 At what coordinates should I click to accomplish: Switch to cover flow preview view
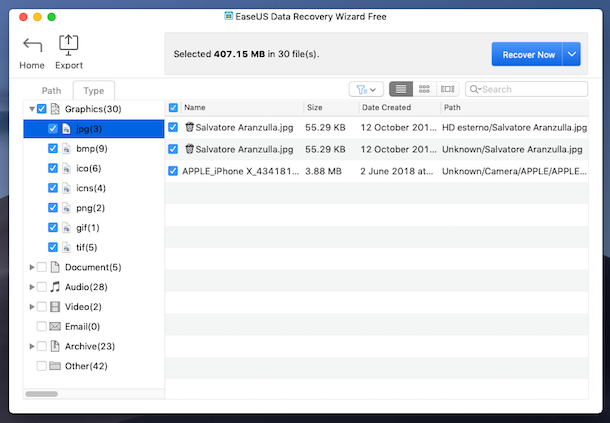[x=447, y=89]
